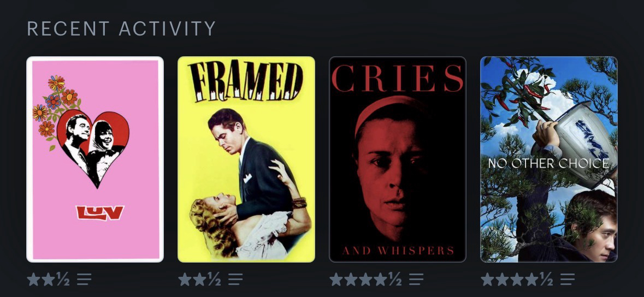Click the FRAMED title lettering on the poster
Viewport: 644px width, 297px height.
(x=246, y=81)
